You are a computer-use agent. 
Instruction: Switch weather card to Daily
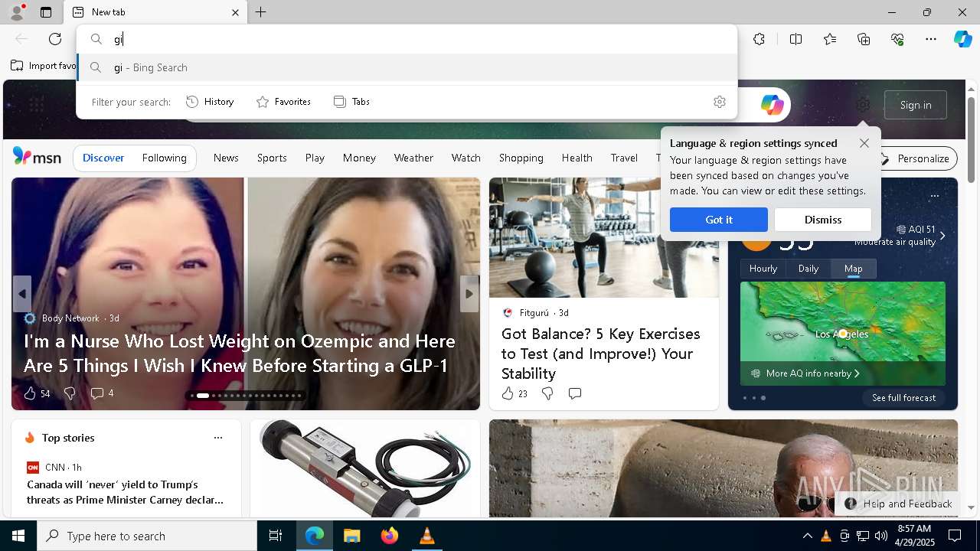808,269
